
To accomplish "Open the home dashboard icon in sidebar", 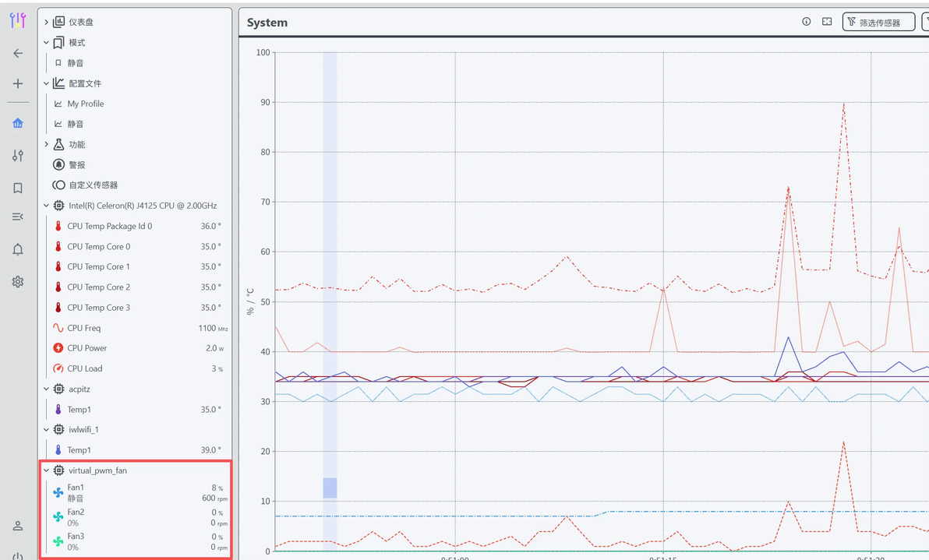I will pos(18,123).
